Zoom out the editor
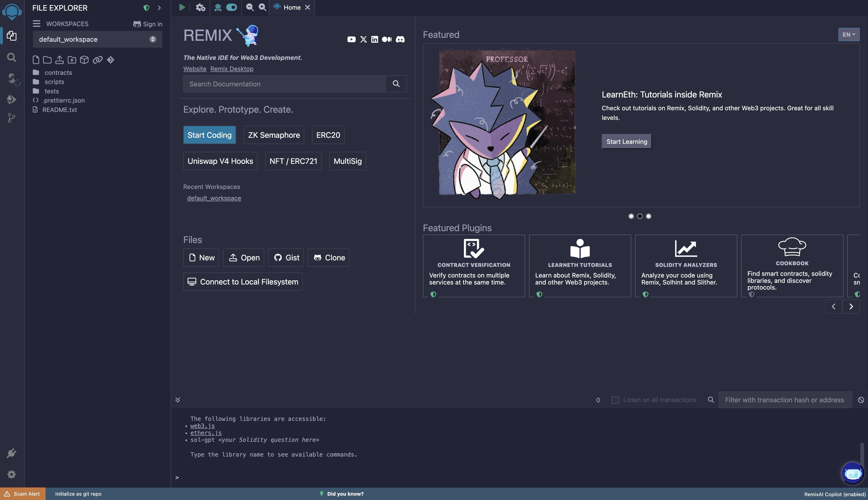This screenshot has width=868, height=500. point(250,7)
